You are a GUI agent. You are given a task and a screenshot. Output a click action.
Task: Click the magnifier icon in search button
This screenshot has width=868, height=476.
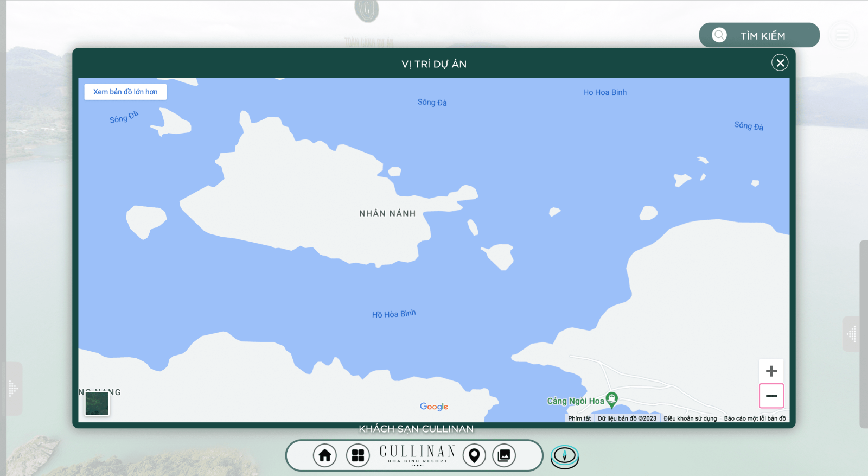coord(719,35)
